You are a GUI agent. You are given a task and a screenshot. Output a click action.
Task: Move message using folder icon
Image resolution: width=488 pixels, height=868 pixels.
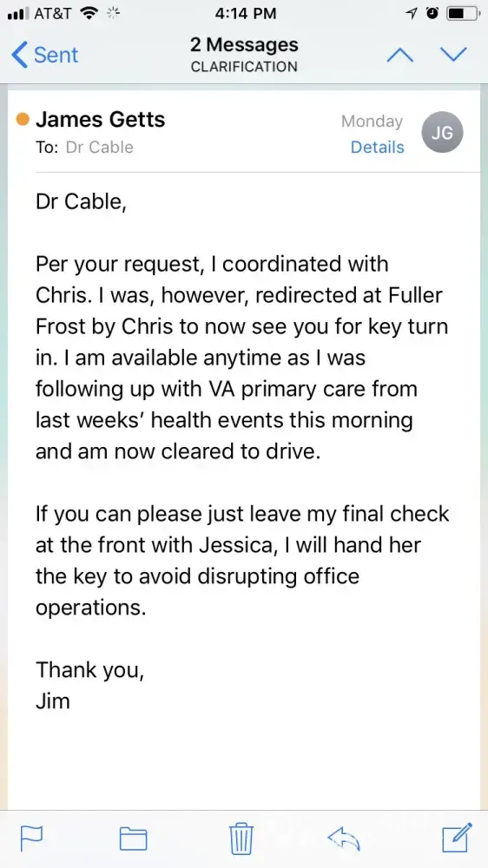tap(134, 838)
